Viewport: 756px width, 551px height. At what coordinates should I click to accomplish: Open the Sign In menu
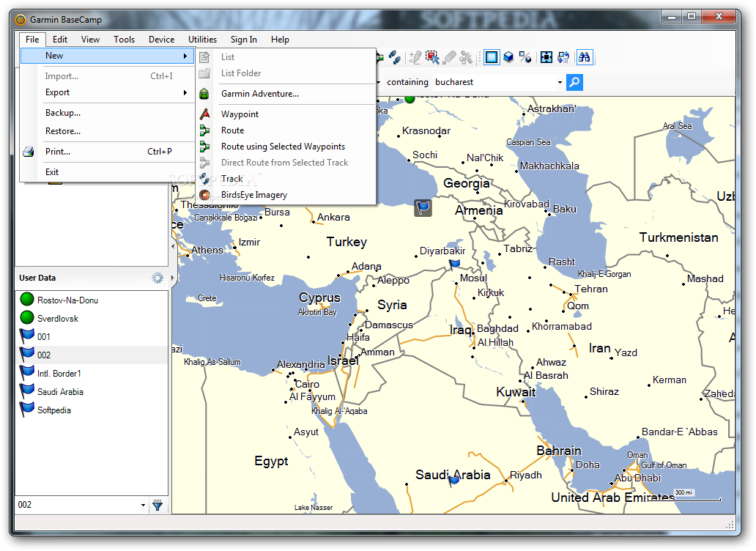tap(243, 40)
